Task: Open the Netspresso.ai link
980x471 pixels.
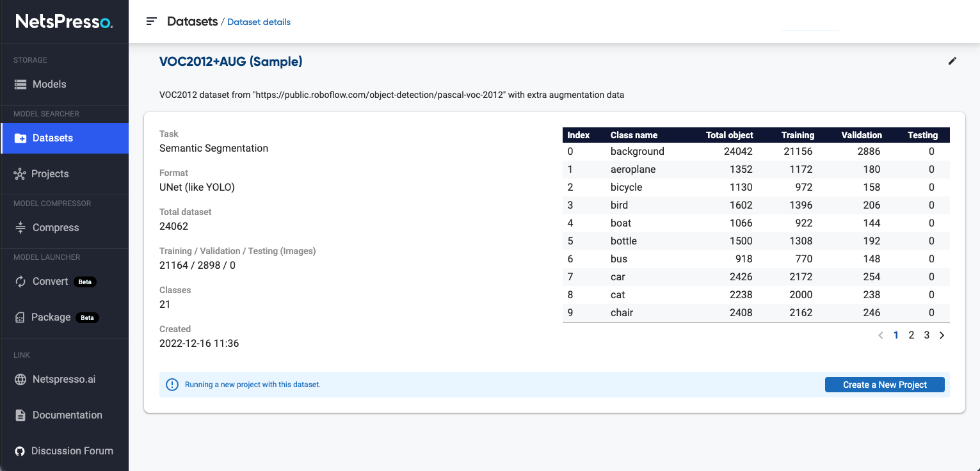Action: tap(65, 379)
